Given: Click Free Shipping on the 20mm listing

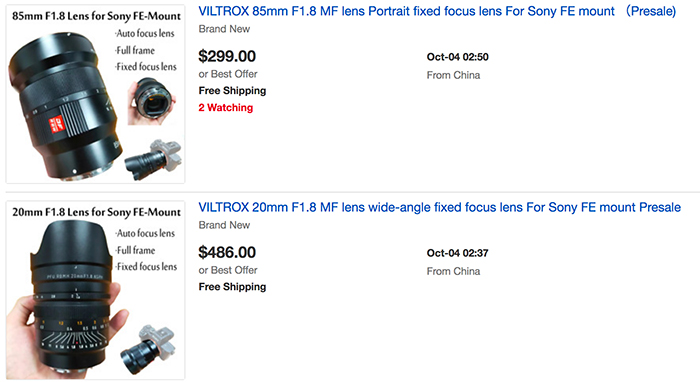Looking at the screenshot, I should point(232,286).
